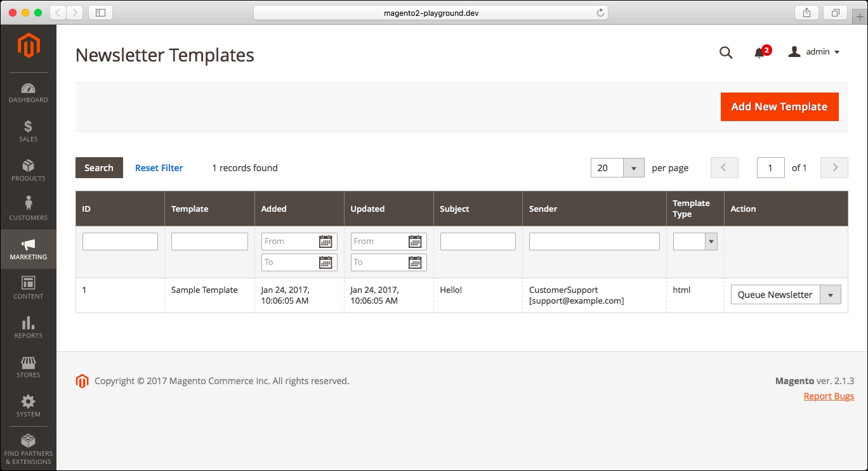Click the Safari share icon
Screen dimensions: 868x471
pos(806,13)
